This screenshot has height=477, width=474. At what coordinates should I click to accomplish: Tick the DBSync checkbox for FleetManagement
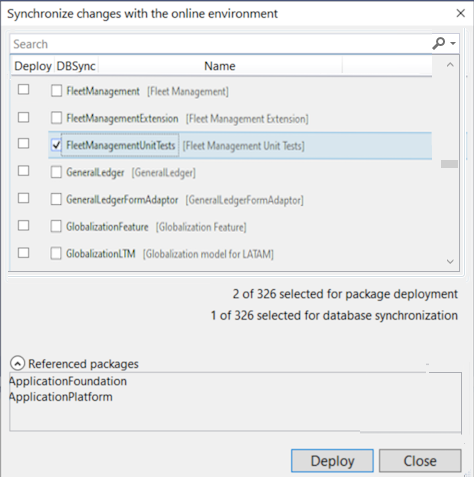pyautogui.click(x=56, y=90)
